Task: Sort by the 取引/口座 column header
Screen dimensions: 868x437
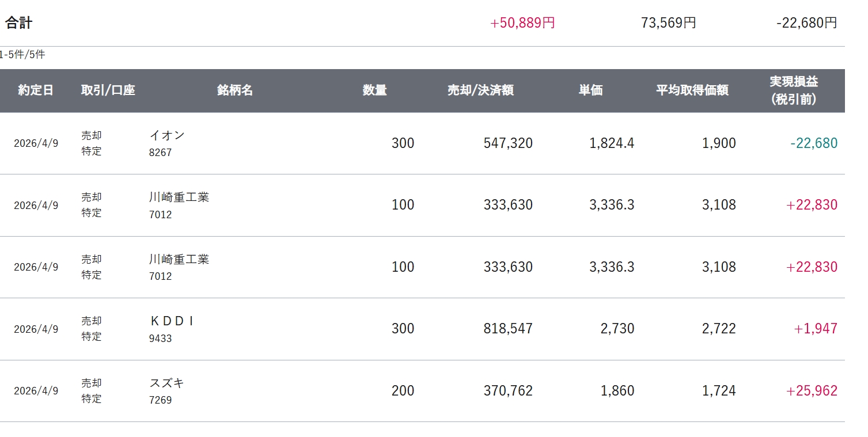Action: [108, 90]
